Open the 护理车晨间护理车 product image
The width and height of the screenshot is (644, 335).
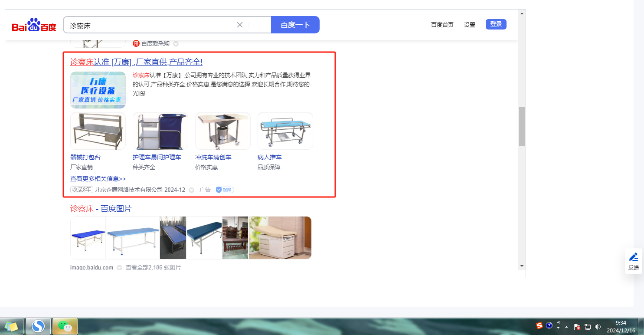pos(160,131)
